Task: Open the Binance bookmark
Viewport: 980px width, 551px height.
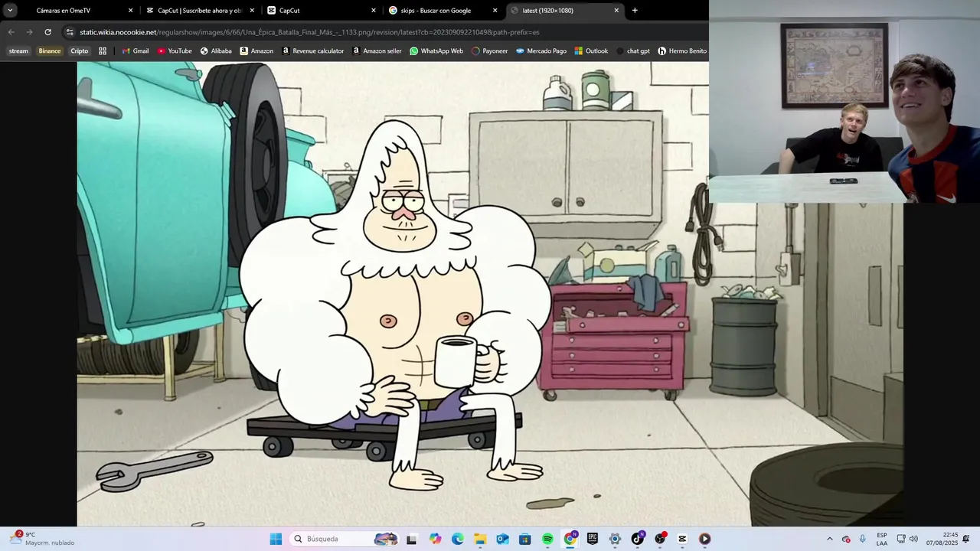Action: pyautogui.click(x=49, y=51)
